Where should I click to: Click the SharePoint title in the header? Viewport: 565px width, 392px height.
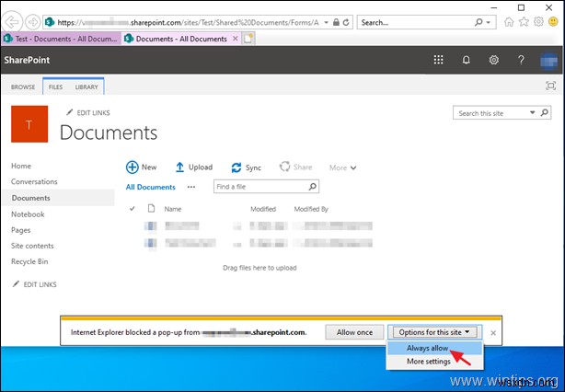tap(27, 60)
